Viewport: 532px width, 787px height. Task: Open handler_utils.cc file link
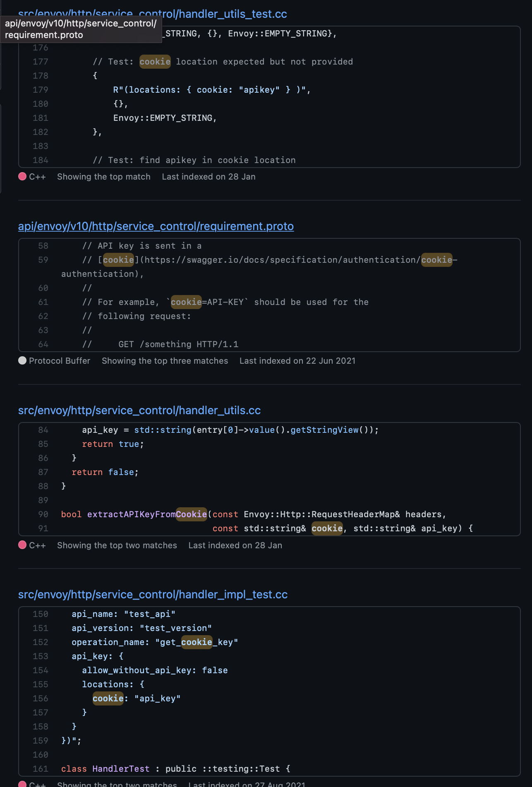coord(139,410)
